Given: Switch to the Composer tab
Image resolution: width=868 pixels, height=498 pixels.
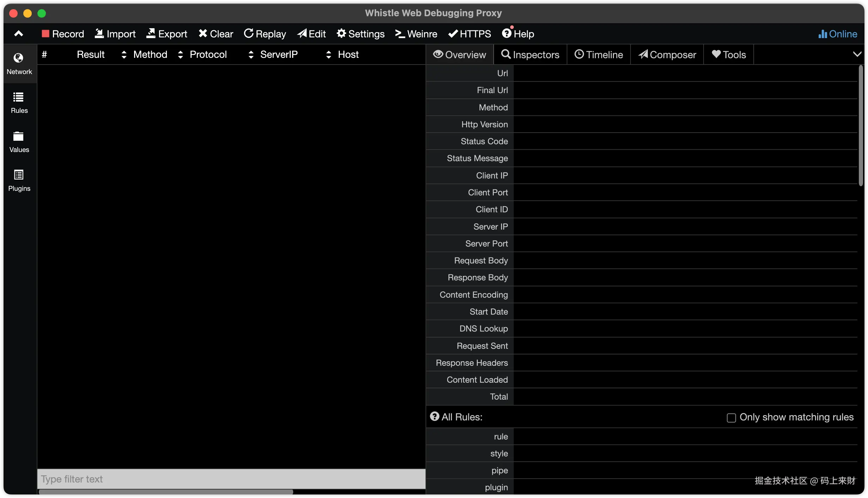Looking at the screenshot, I should click(x=667, y=55).
